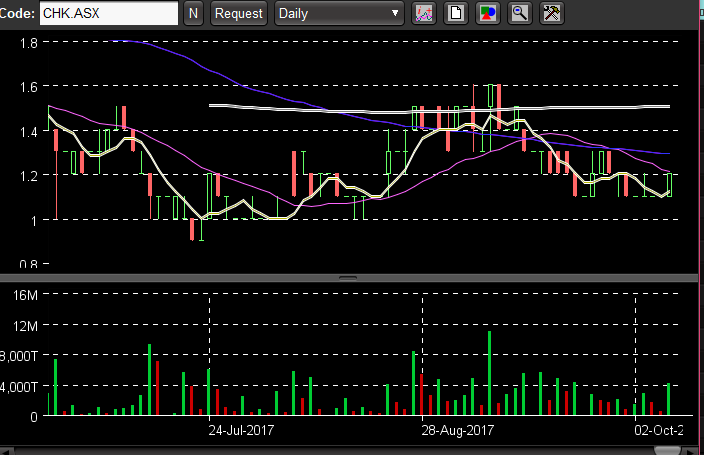Screen dimensions: 704x455
Task: Open the add indicator chart tool
Action: [424, 13]
